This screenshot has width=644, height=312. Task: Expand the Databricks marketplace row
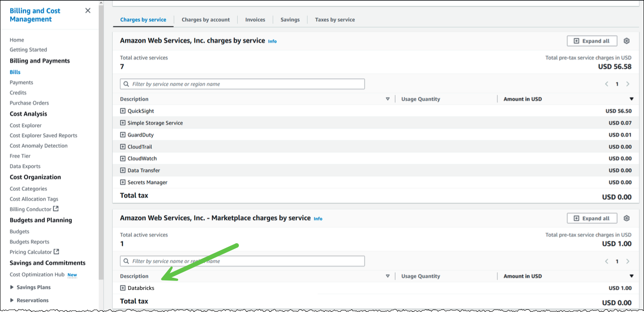(123, 288)
